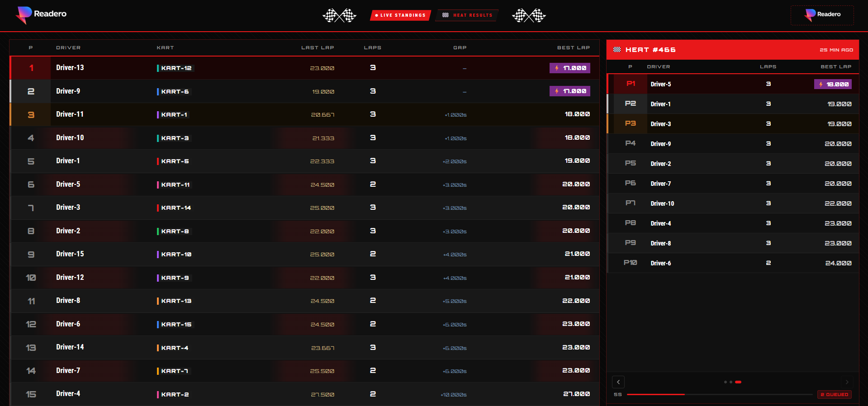Click the crossed checkered flags left of Live Standings

[339, 15]
